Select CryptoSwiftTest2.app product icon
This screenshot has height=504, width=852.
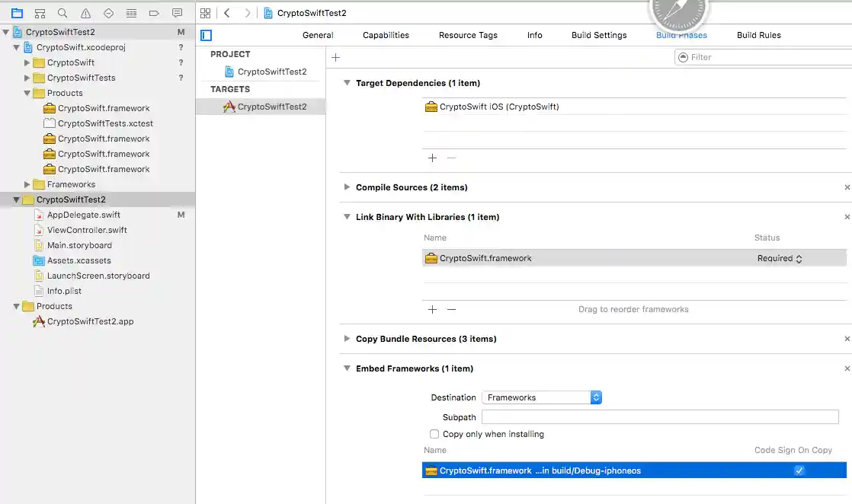39,321
